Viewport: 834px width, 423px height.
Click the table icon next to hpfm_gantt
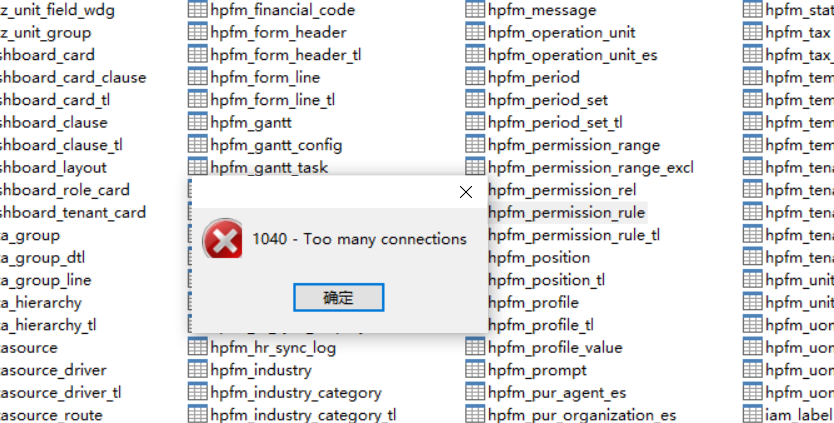tap(198, 122)
